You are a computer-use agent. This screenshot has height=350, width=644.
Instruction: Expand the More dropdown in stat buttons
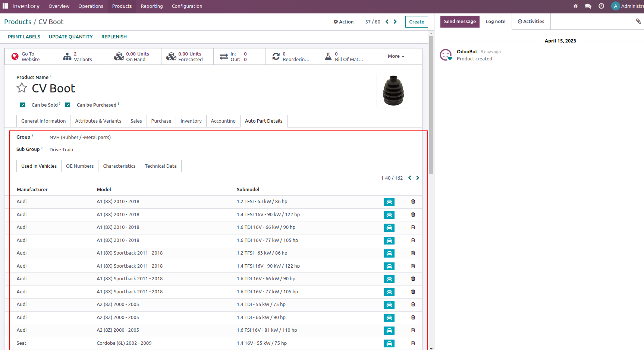coord(396,56)
